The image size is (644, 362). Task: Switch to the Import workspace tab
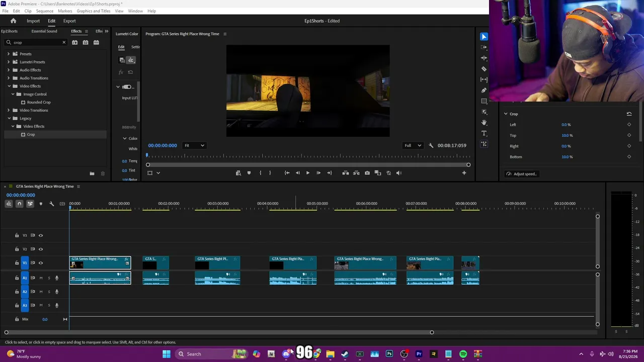pos(33,21)
